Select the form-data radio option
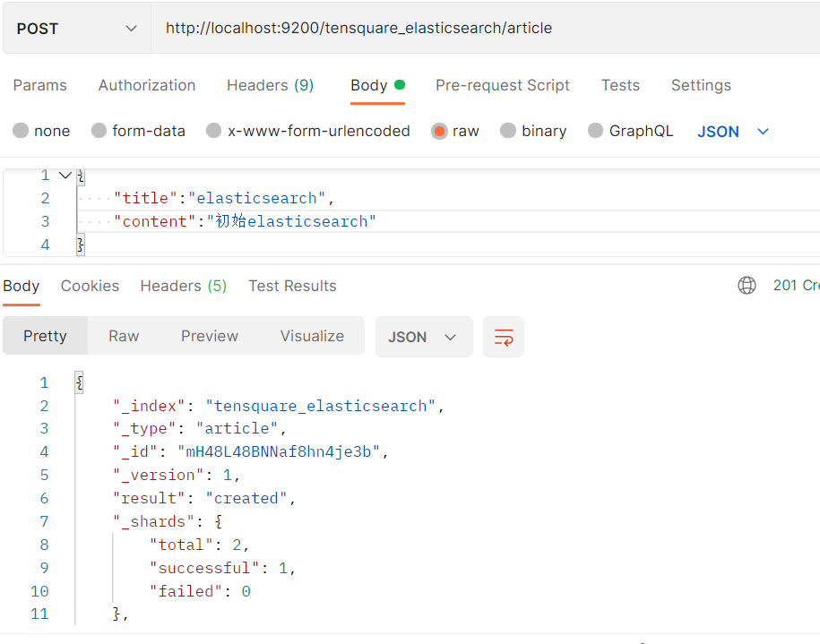This screenshot has height=644, width=820. [x=99, y=131]
